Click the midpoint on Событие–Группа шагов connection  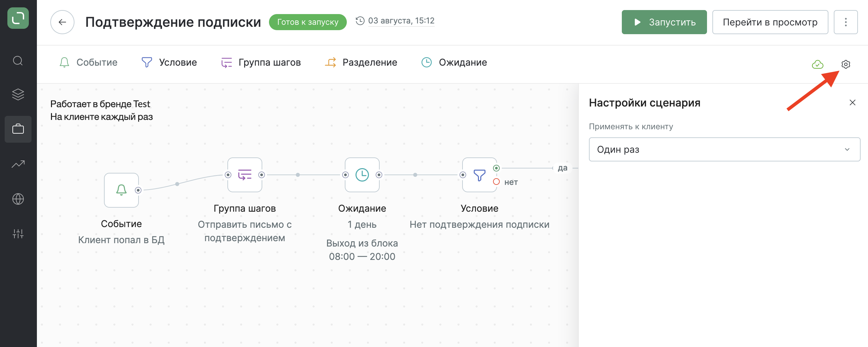[x=177, y=184]
